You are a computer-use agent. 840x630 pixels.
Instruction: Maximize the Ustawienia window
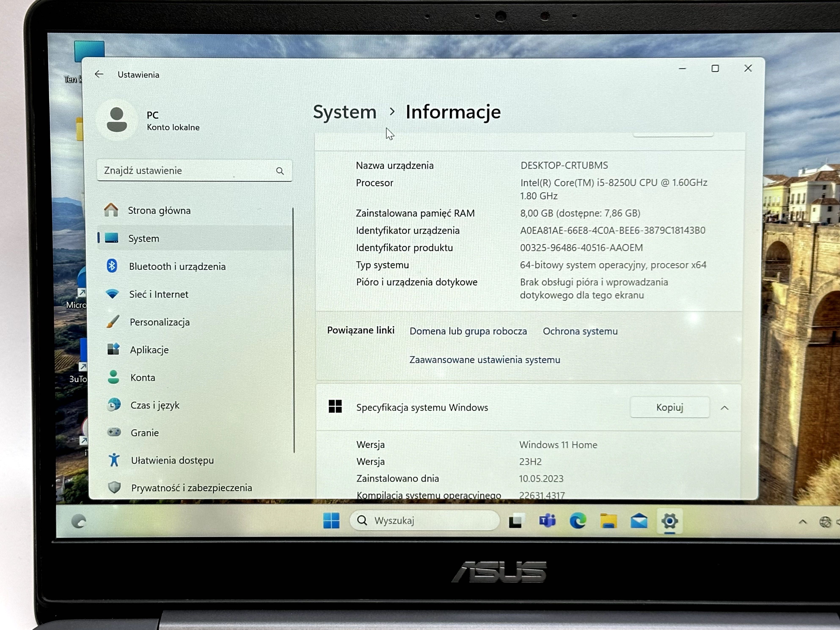coord(715,68)
